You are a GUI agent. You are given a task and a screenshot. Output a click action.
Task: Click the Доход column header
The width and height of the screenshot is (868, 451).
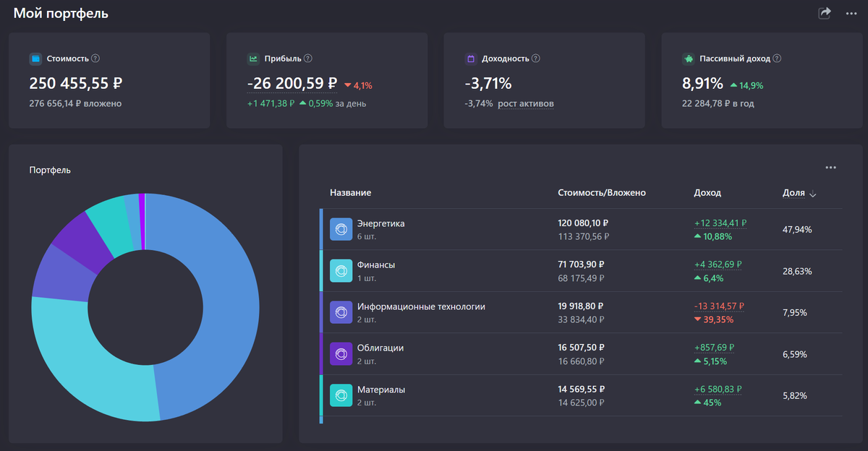coord(707,193)
